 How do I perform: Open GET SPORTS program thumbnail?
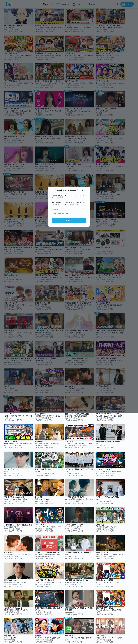click(49, 515)
